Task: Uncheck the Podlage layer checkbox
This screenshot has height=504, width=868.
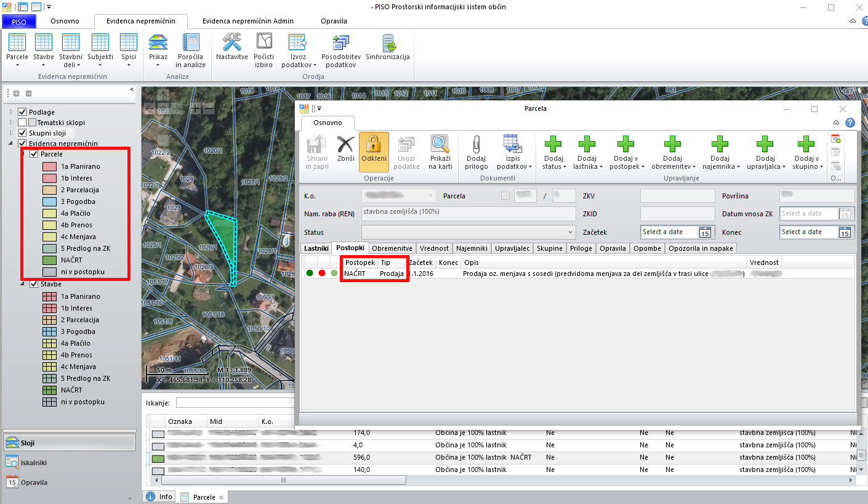Action: coord(23,112)
